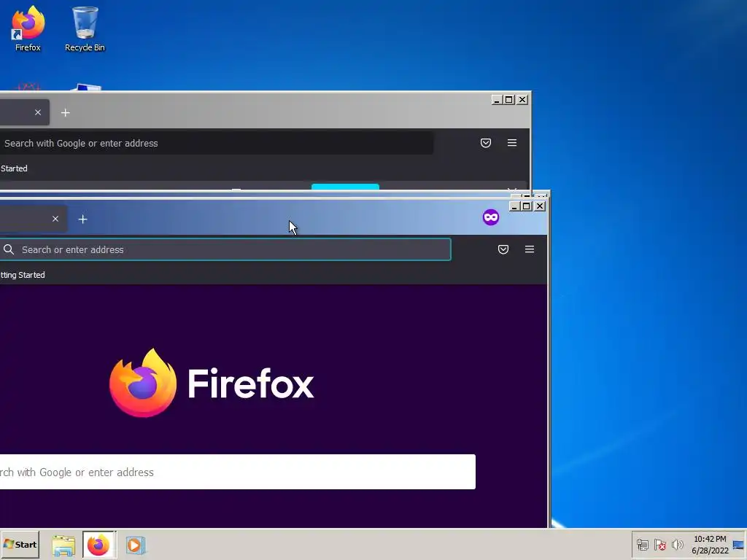This screenshot has width=747, height=560.
Task: Click Started bookmark in back Firefox window
Action: (14, 168)
